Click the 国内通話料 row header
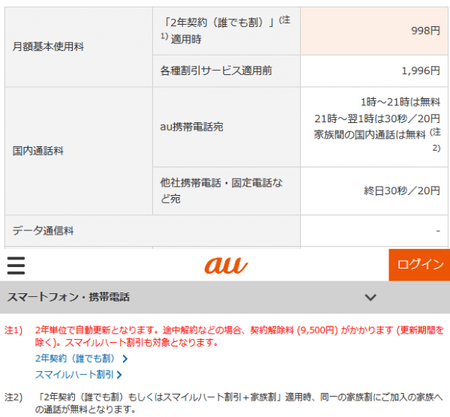The height and width of the screenshot is (417, 450). coord(78,151)
